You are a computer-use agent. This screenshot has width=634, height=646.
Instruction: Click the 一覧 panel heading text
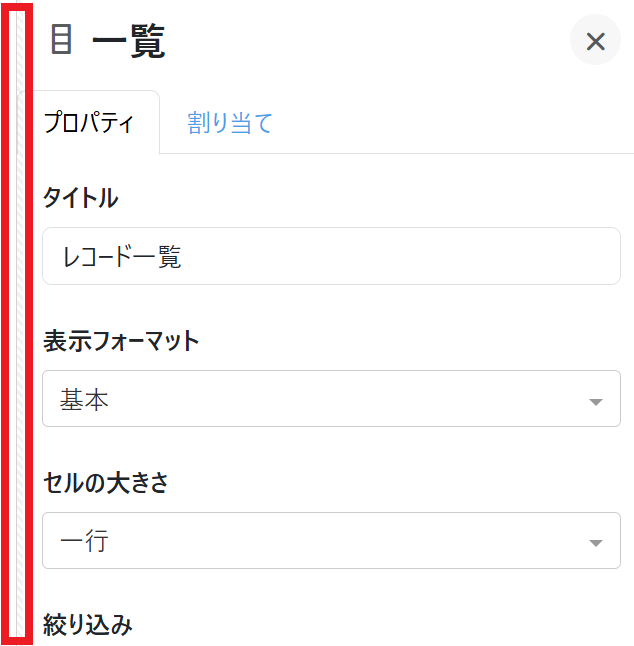click(128, 42)
